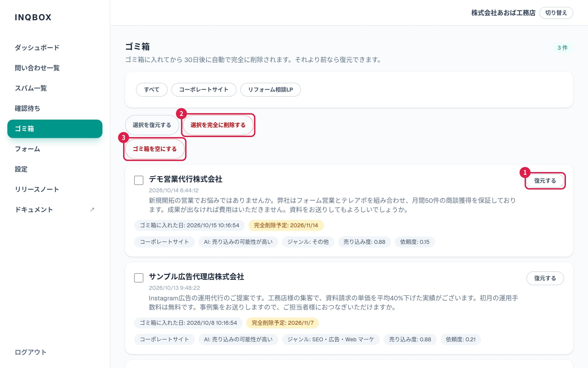Click the 依頼度: 0.21 tag
588x368 pixels.
tap(461, 339)
